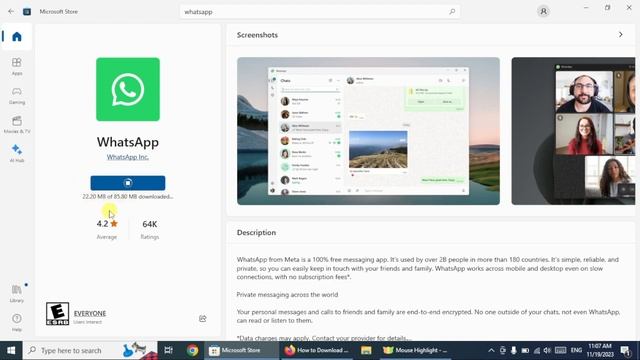The width and height of the screenshot is (640, 360).
Task: Open the Apps section in sidebar
Action: click(x=17, y=67)
